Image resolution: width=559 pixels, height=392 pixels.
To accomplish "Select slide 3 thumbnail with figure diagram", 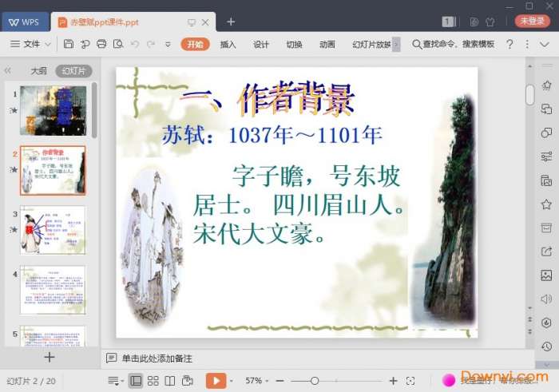I will pyautogui.click(x=53, y=230).
